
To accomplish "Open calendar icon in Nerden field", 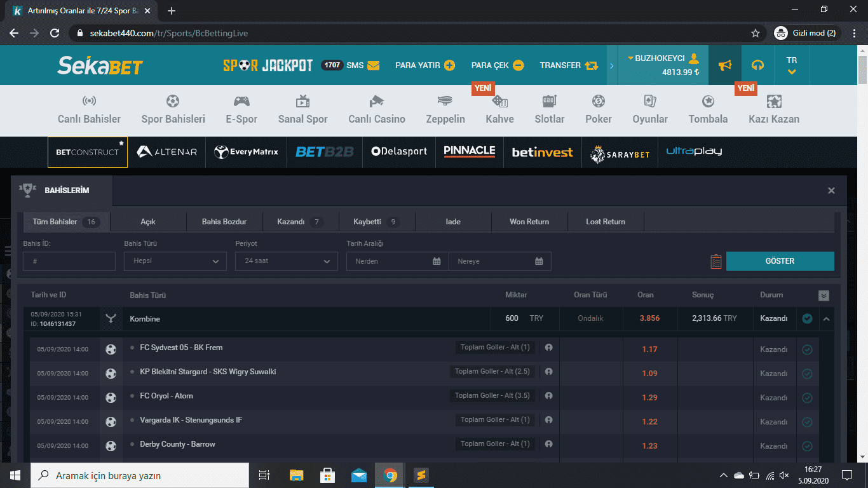I will [437, 261].
